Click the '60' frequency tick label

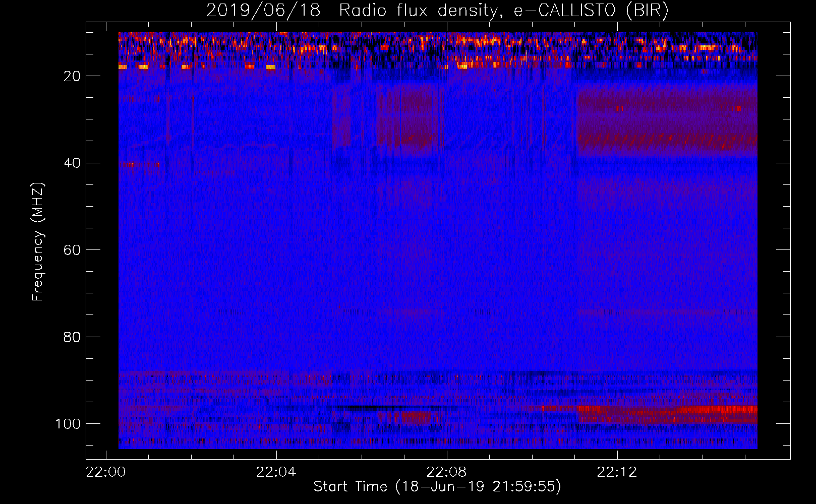click(x=72, y=250)
